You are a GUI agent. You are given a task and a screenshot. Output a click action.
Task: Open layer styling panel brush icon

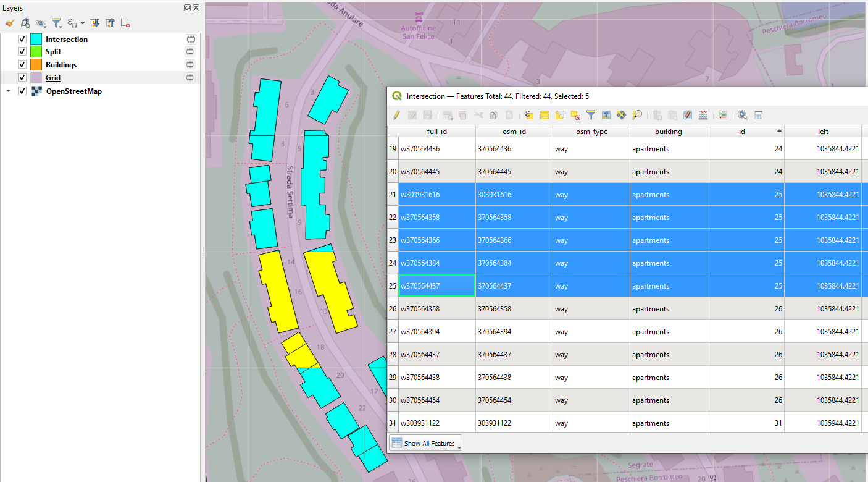click(x=9, y=23)
